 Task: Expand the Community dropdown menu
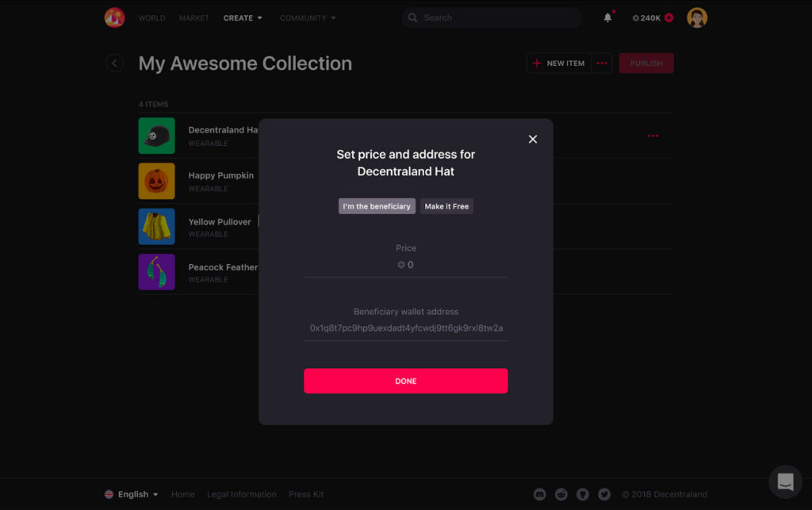point(308,17)
